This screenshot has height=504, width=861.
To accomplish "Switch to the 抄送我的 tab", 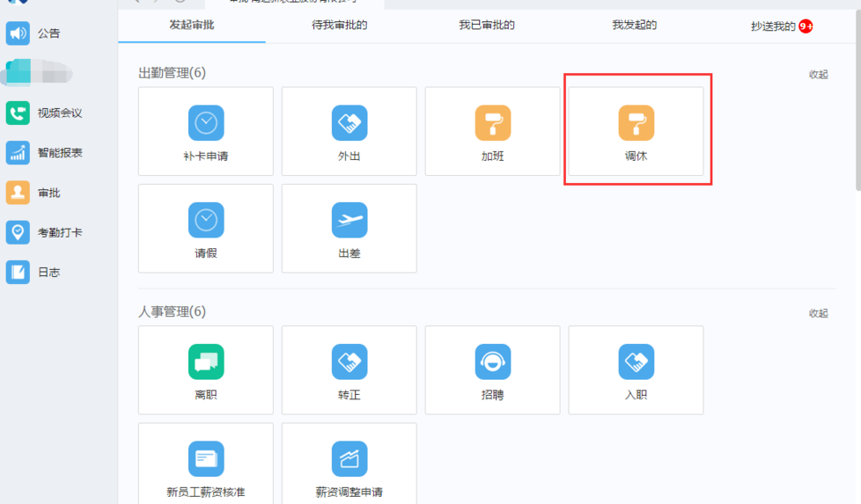I will [x=773, y=26].
